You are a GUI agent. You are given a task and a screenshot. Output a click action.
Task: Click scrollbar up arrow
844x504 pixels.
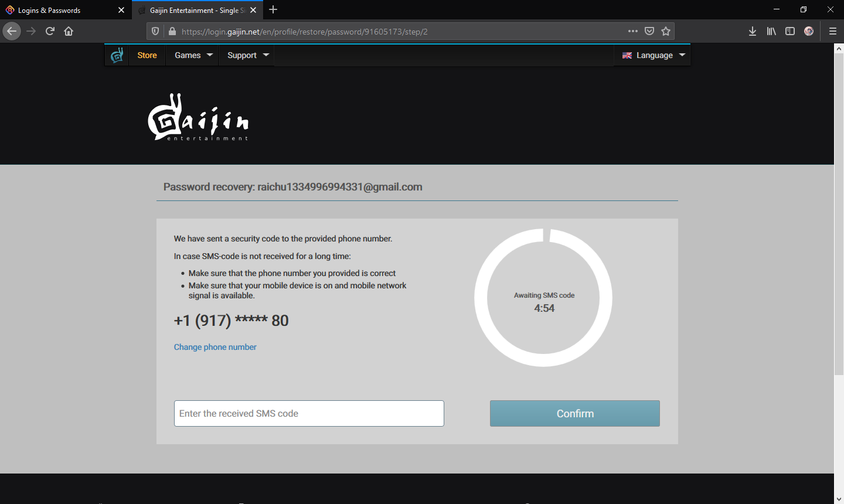[839, 49]
